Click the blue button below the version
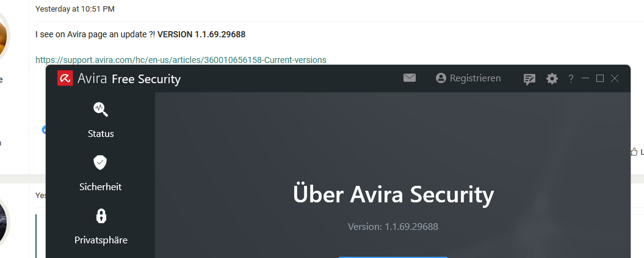This screenshot has width=644, height=258. [393, 256]
